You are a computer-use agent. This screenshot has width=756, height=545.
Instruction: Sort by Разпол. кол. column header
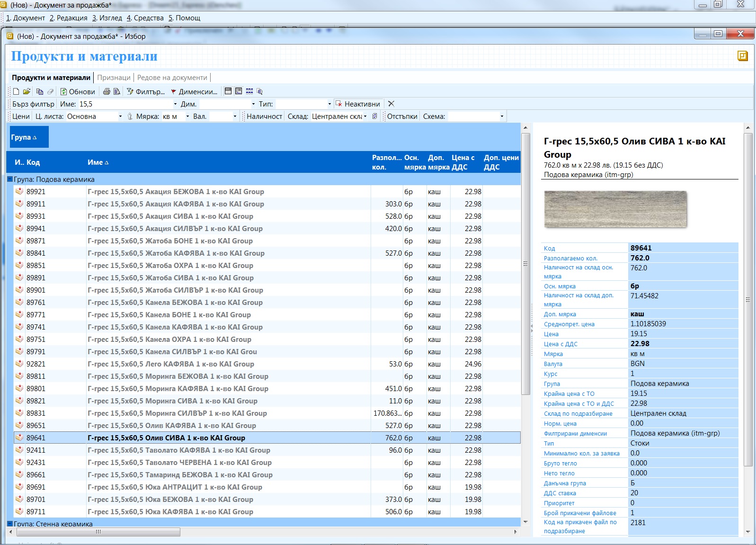pos(386,162)
